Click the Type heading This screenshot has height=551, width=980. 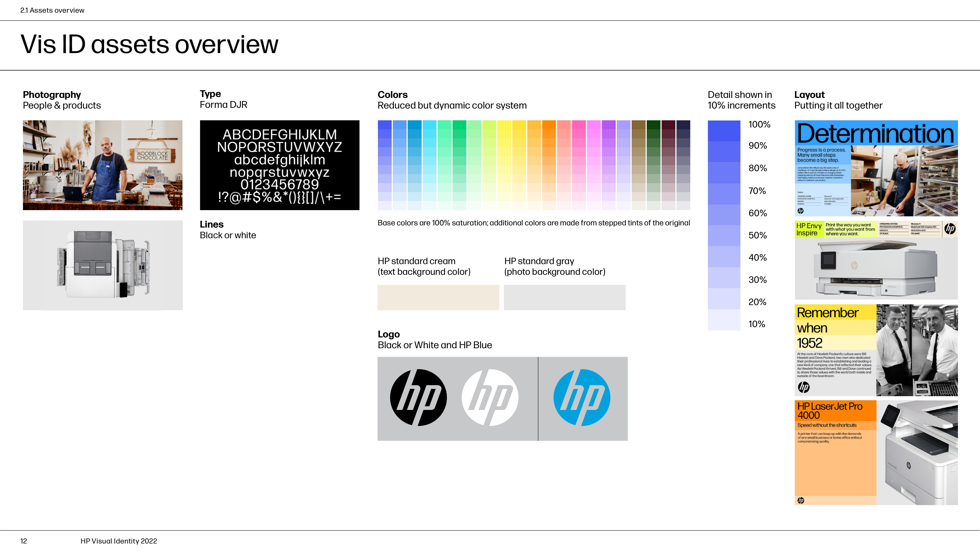click(x=210, y=94)
